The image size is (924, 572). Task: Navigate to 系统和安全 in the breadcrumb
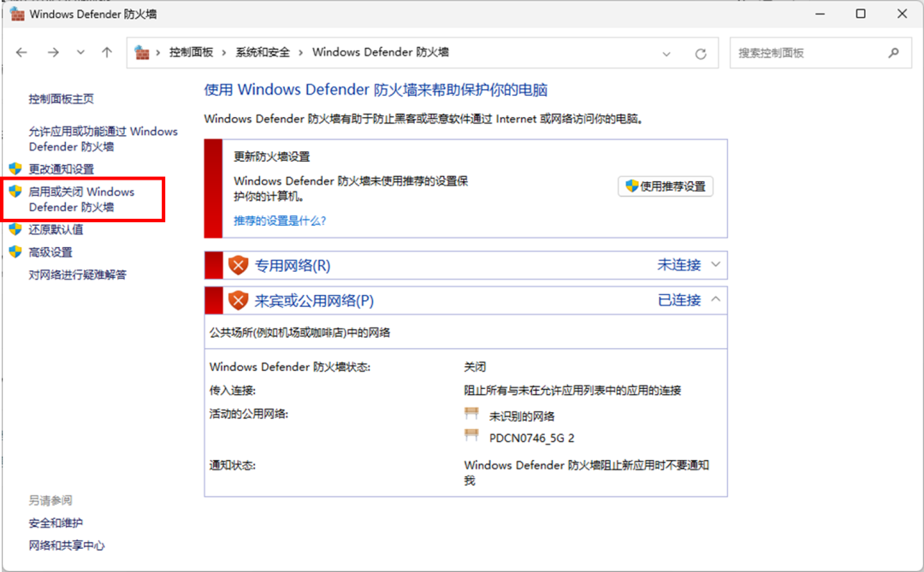(263, 52)
